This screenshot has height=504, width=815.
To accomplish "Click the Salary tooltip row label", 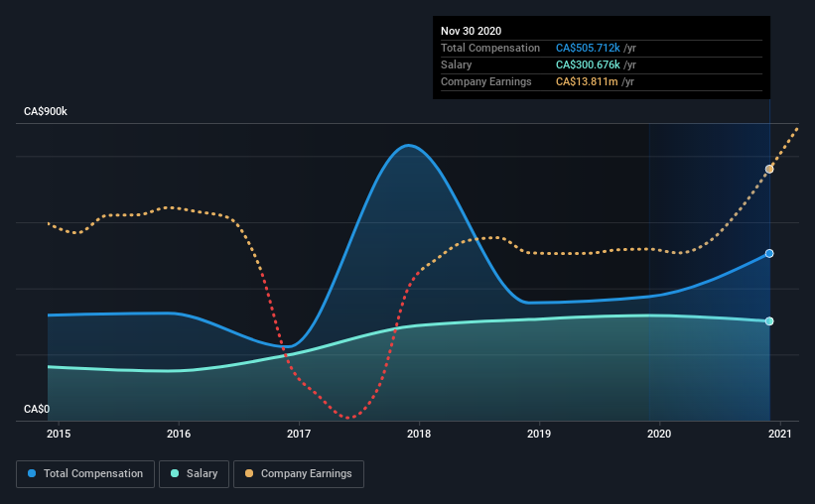I will pos(457,64).
